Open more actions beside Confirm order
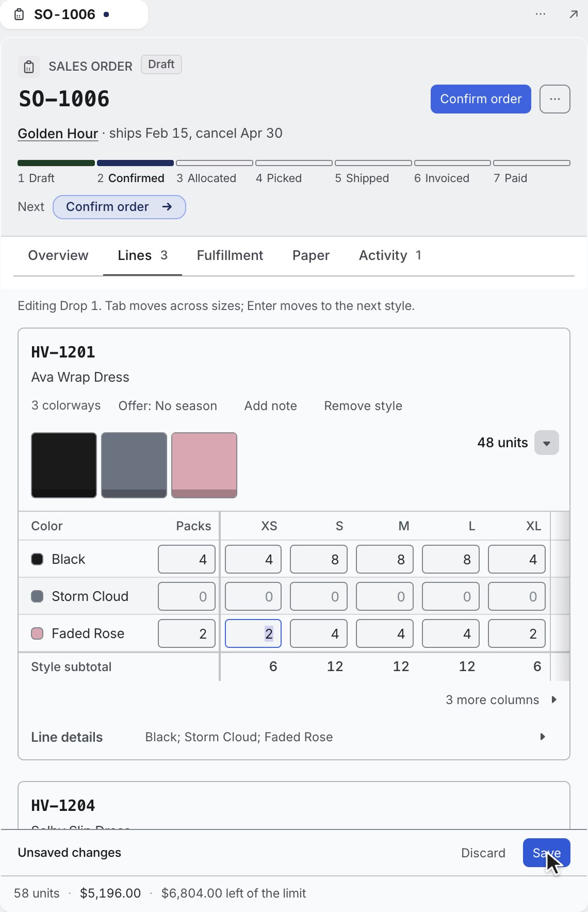Image resolution: width=588 pixels, height=912 pixels. pos(555,99)
